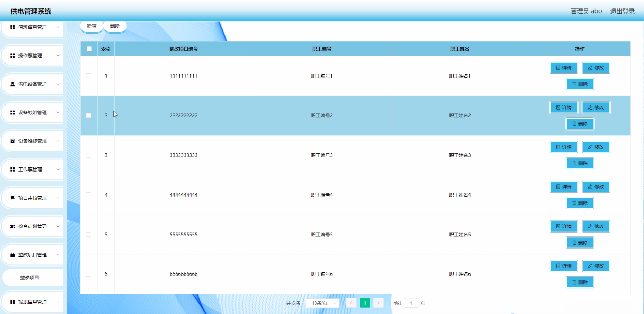
Task: Click the ticket icon beside 检查计划管理
Action: coord(12,226)
